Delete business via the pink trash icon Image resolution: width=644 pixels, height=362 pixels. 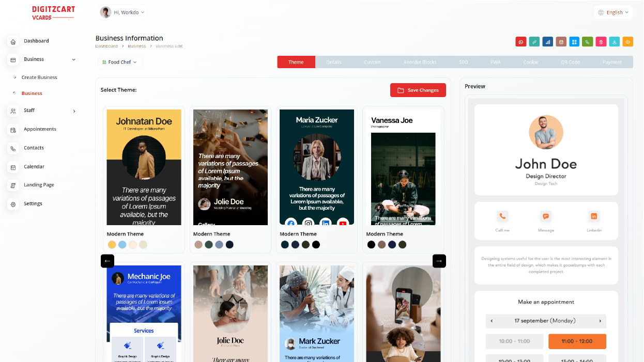(601, 42)
